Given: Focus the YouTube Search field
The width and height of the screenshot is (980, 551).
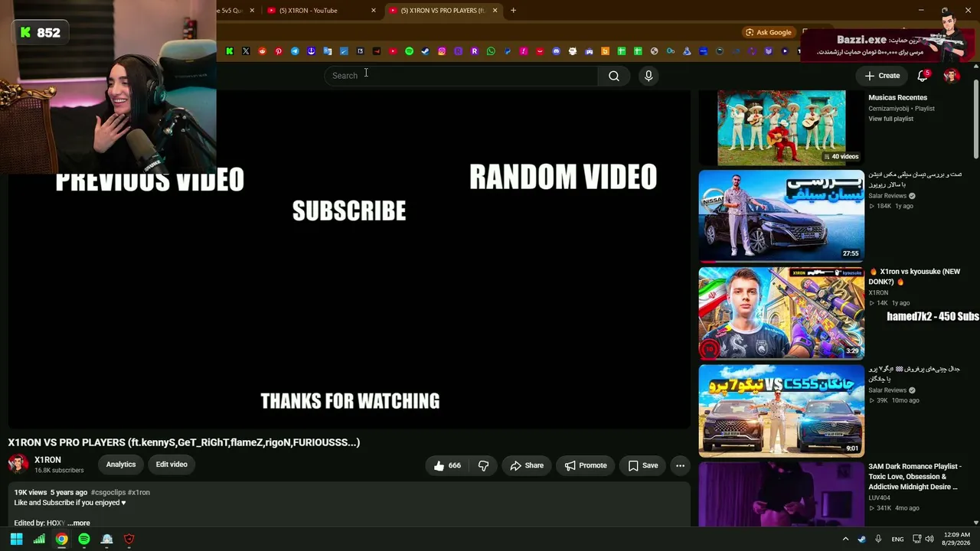Looking at the screenshot, I should coord(462,76).
